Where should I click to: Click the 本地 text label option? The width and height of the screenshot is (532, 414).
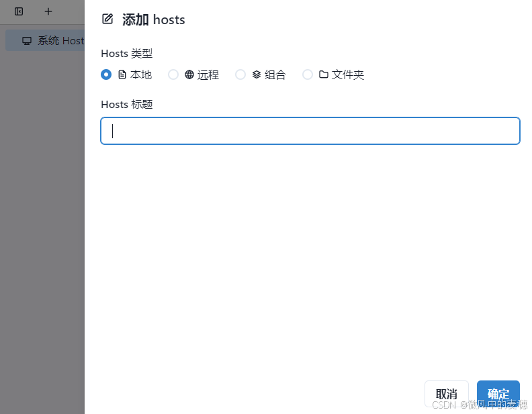[141, 74]
